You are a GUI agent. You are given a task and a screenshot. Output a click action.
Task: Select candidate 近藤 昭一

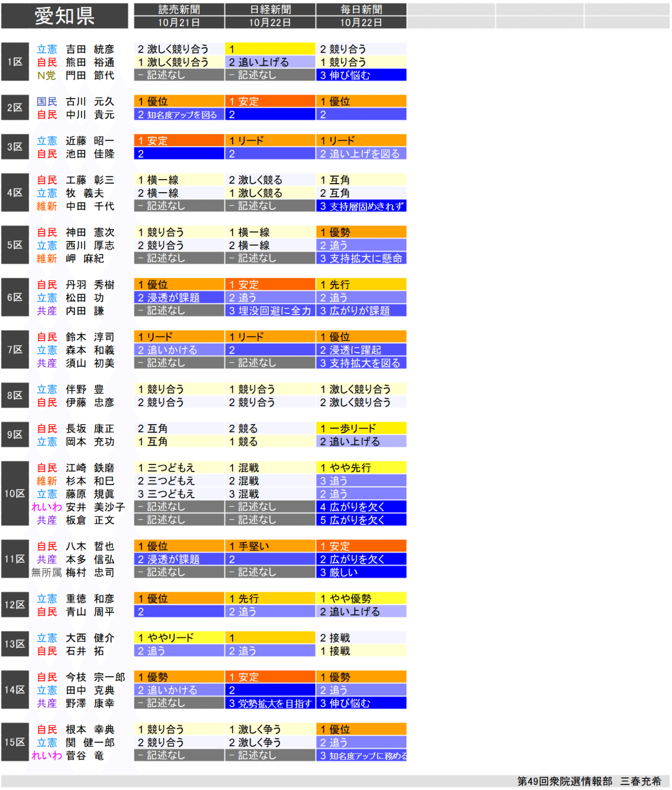point(90,141)
